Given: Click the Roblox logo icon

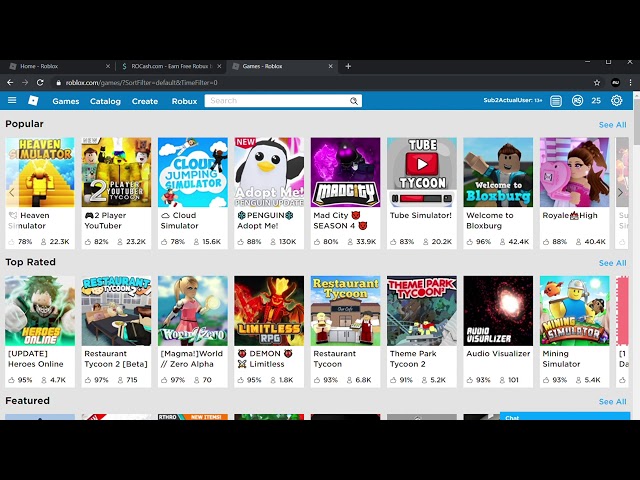Looking at the screenshot, I should (x=33, y=100).
